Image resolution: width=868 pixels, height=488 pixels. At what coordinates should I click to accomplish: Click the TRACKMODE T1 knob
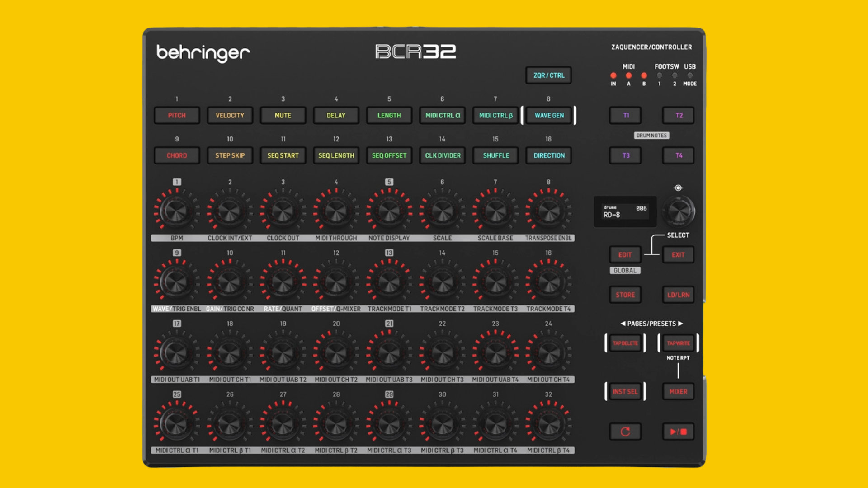(x=389, y=282)
